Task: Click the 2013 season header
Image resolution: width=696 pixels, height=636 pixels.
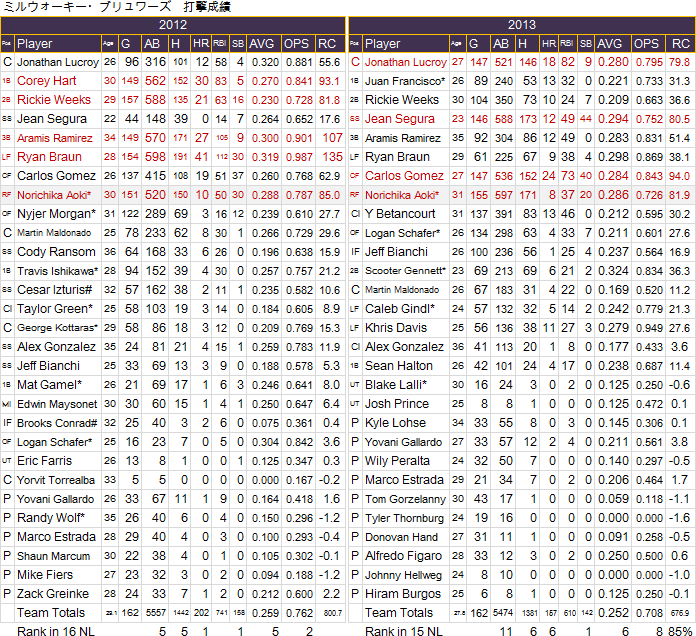Action: point(522,25)
